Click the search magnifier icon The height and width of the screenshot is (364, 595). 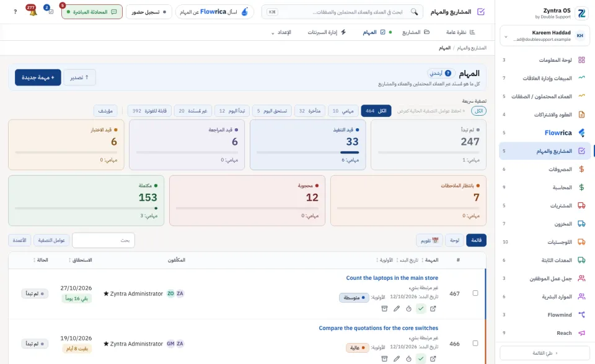pos(415,12)
